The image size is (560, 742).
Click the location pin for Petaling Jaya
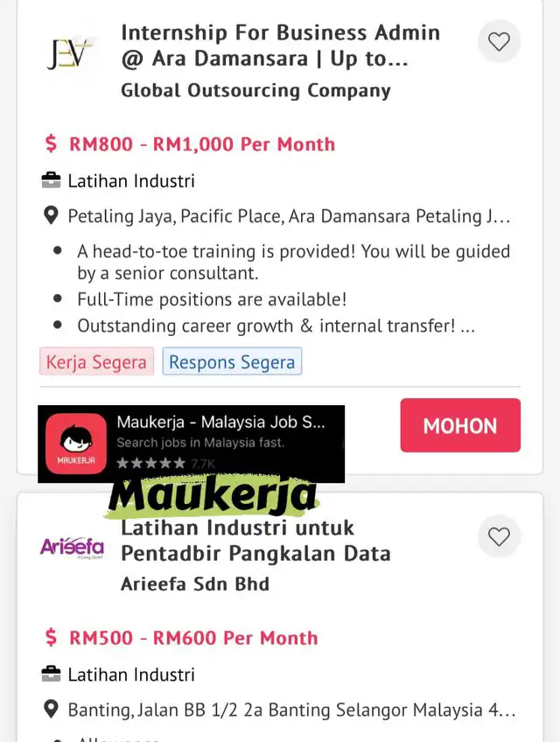[51, 216]
